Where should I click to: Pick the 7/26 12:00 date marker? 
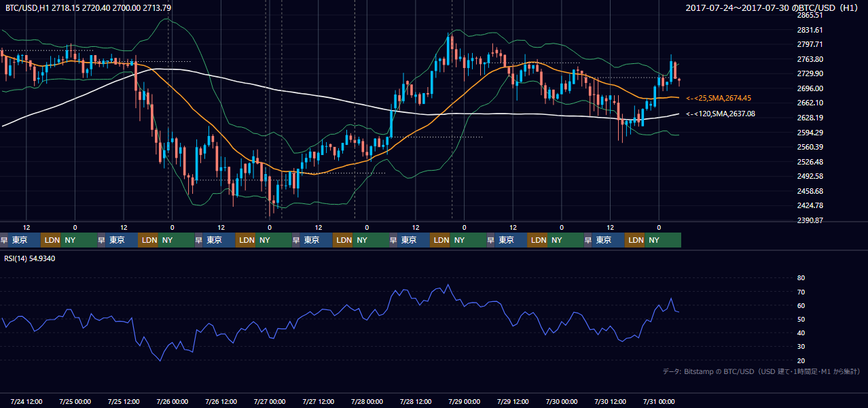tap(221, 401)
